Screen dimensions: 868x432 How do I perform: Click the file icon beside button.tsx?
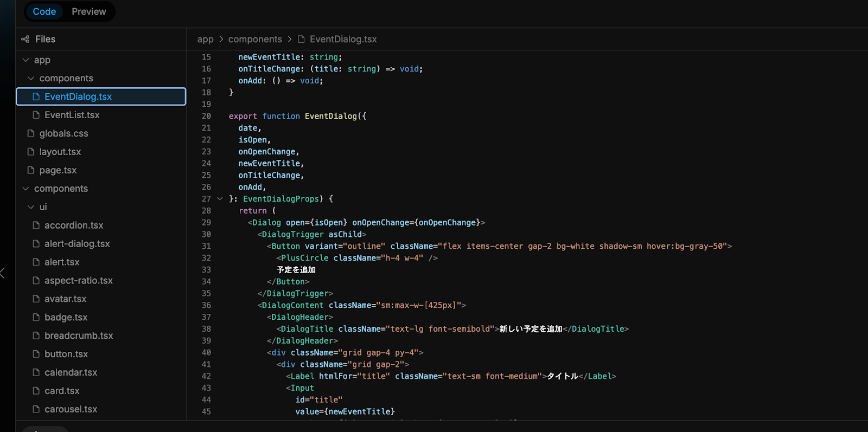tap(36, 354)
